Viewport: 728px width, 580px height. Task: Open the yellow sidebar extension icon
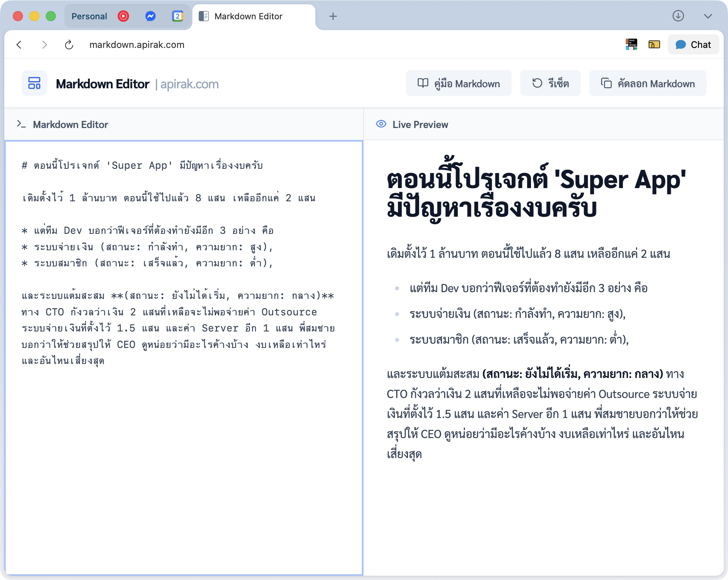[655, 44]
